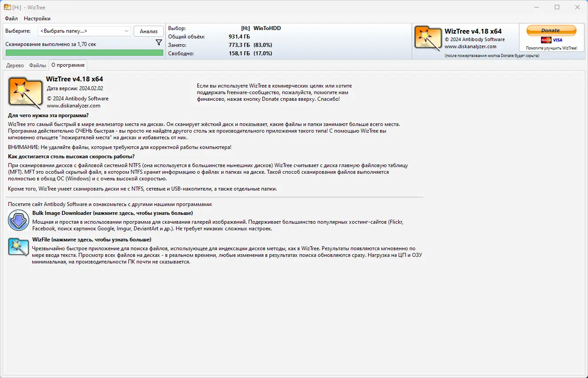Viewport: 588px width, 378px height.
Task: Click the large WizTree icon in About tab
Action: (x=26, y=93)
